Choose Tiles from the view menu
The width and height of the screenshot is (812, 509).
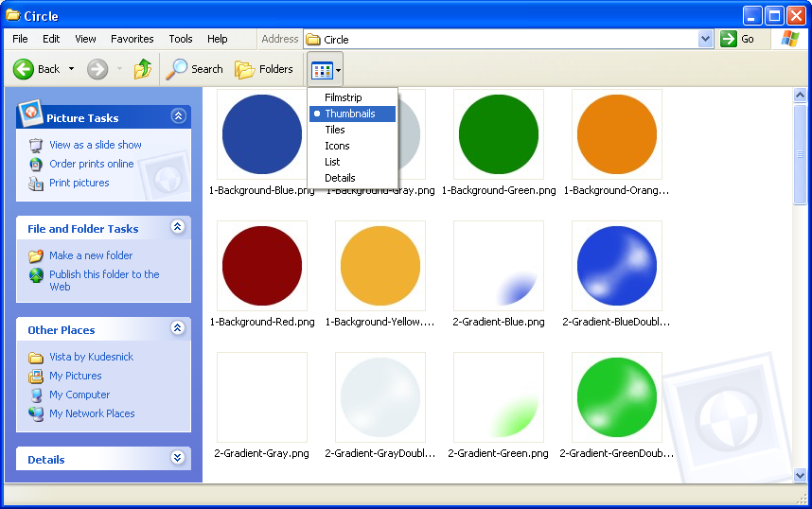[352, 130]
